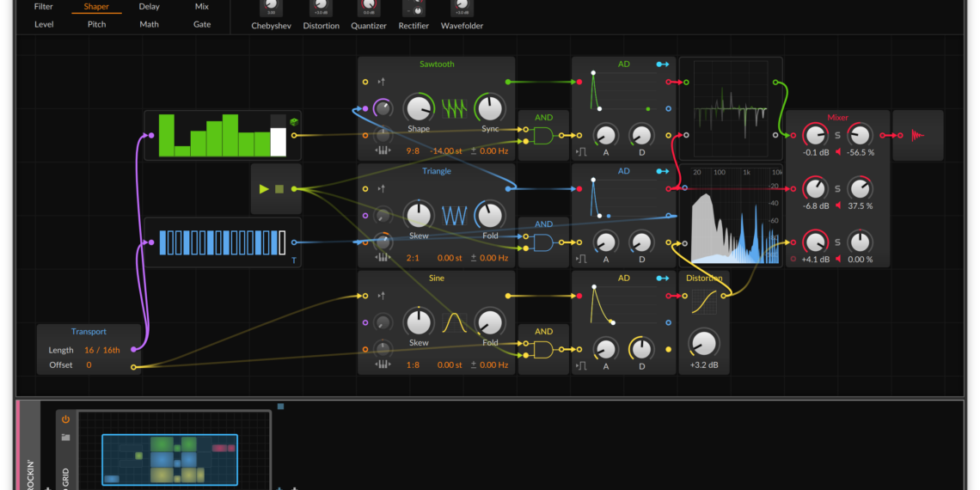The image size is (980, 490).
Task: Adjust the Distortion +3.2 dB knob
Action: (x=703, y=343)
